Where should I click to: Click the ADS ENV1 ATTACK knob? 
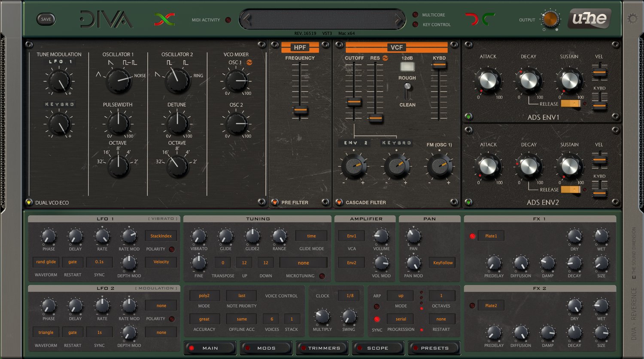click(488, 80)
